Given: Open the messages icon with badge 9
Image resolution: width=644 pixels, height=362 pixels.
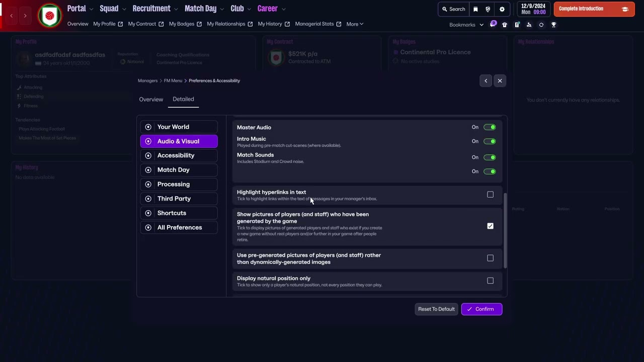Looking at the screenshot, I should 493,24.
